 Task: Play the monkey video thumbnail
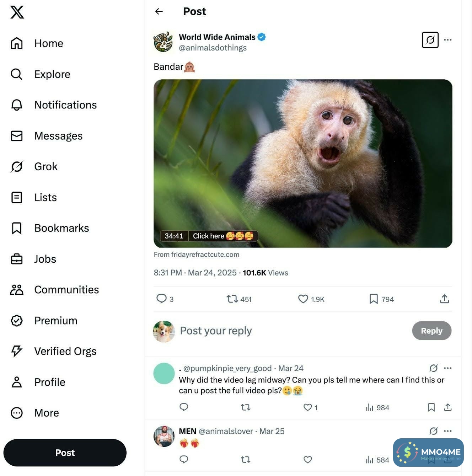[x=303, y=164]
